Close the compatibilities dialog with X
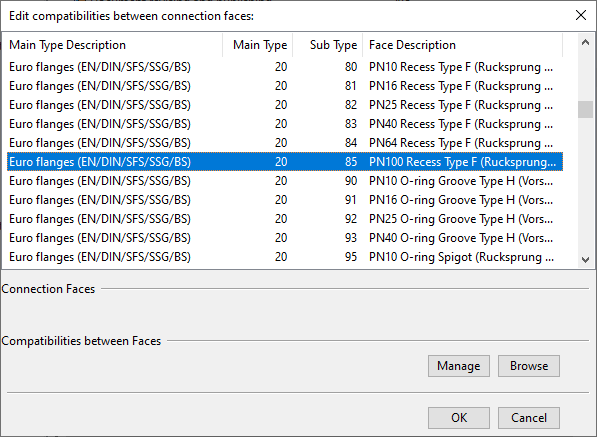Screen dimensions: 597x437 point(581,16)
